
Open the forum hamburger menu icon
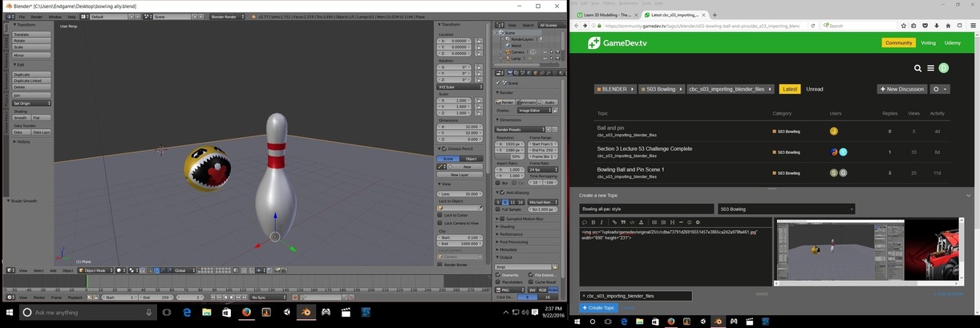(x=930, y=69)
